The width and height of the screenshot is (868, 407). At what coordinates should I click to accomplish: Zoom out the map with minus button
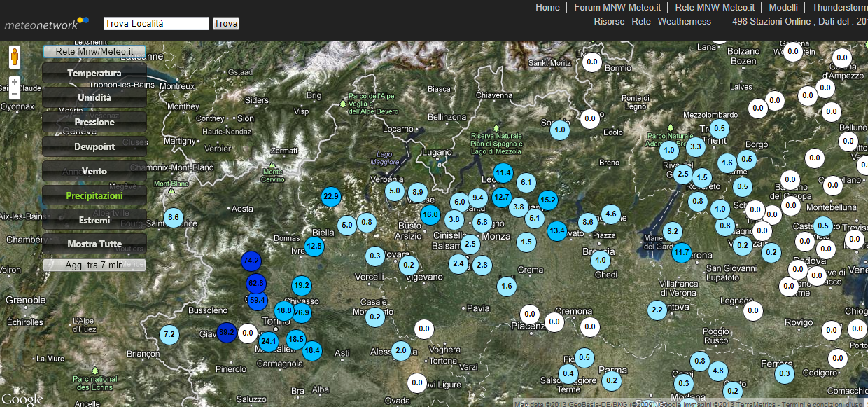(x=14, y=94)
